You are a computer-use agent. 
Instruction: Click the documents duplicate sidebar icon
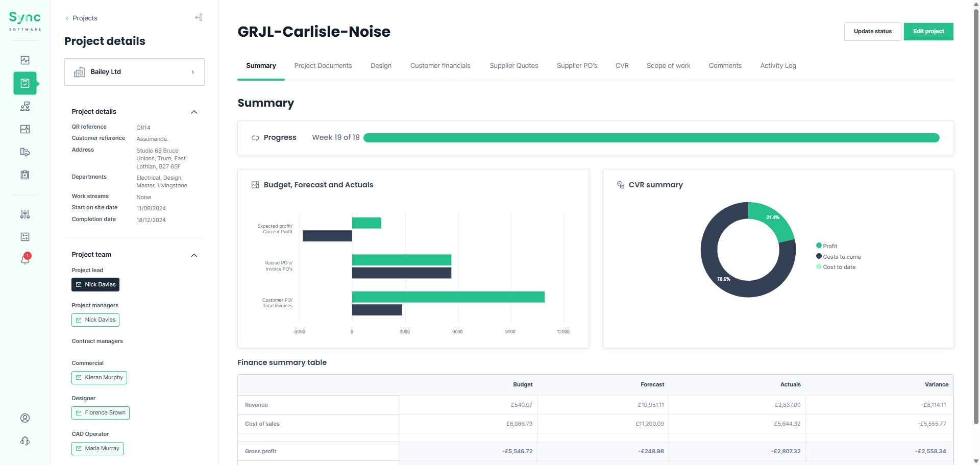(24, 152)
